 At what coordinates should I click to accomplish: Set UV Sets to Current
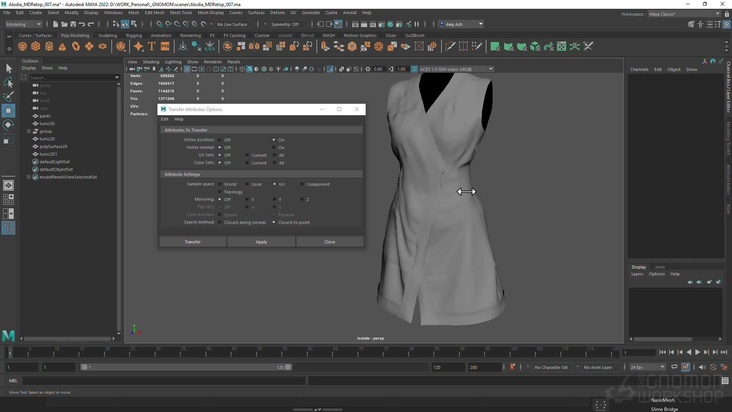coord(247,155)
